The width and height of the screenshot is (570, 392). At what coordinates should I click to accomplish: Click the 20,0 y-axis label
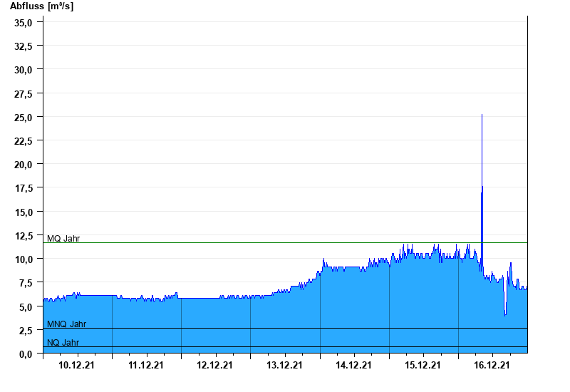pos(24,165)
